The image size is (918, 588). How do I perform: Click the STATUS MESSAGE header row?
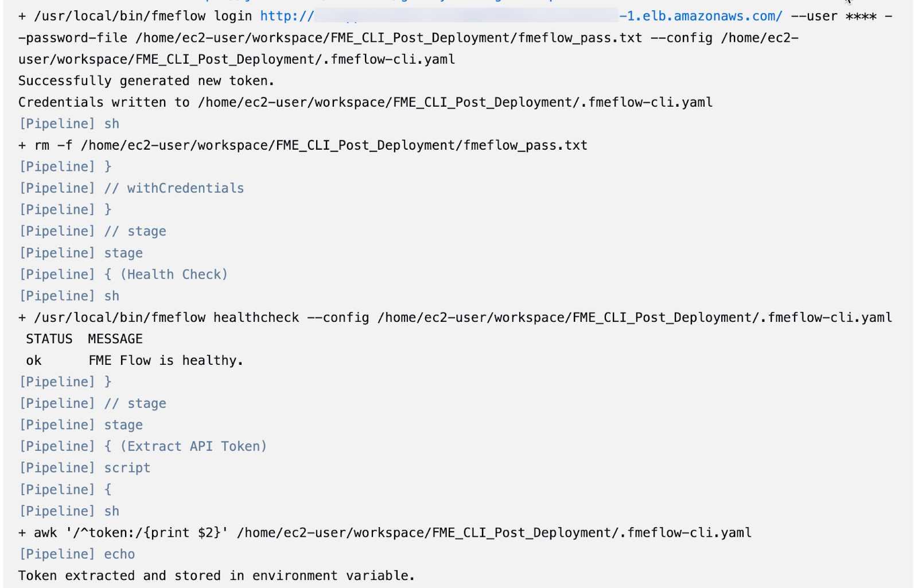click(x=84, y=339)
